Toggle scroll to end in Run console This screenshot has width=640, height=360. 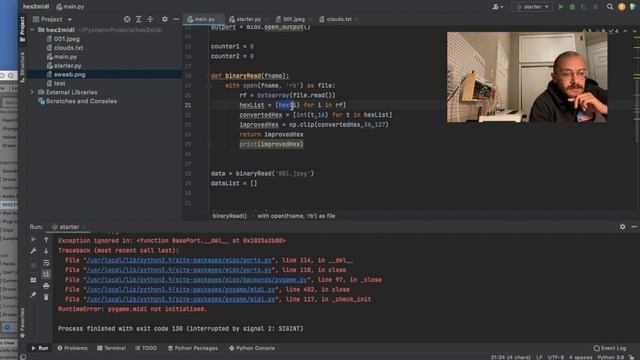click(46, 274)
